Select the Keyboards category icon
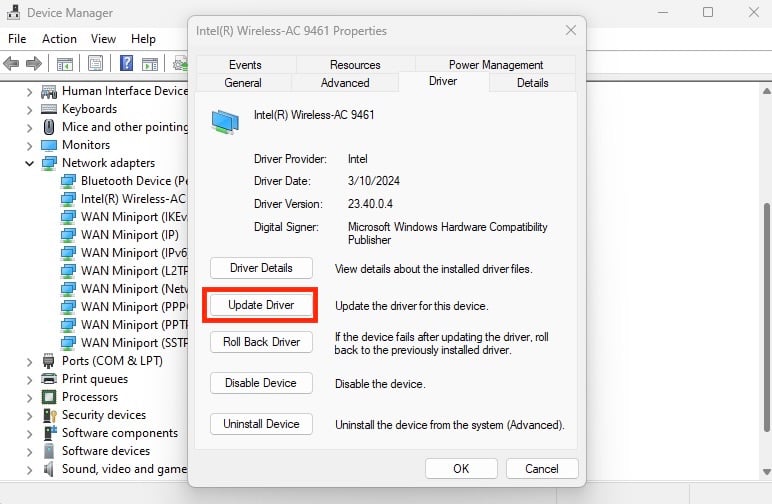Image resolution: width=772 pixels, height=504 pixels. (49, 109)
